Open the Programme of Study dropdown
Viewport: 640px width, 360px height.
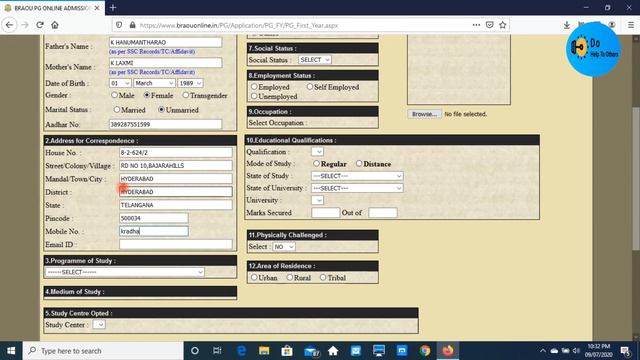[x=125, y=272]
